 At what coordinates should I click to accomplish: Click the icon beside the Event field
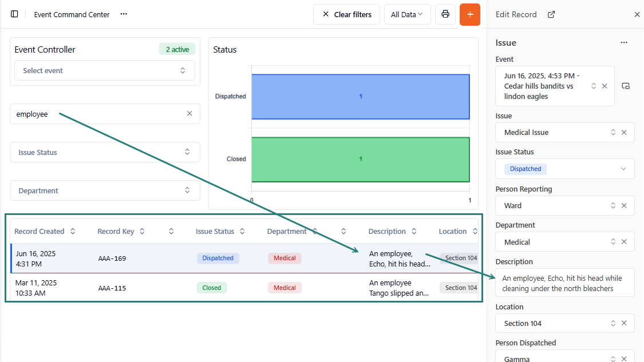click(x=626, y=86)
